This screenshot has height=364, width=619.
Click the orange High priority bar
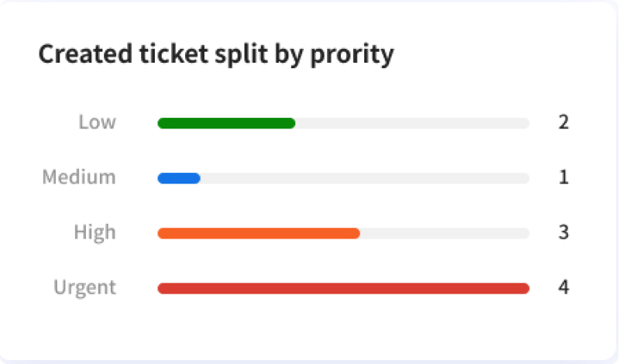[x=259, y=233]
